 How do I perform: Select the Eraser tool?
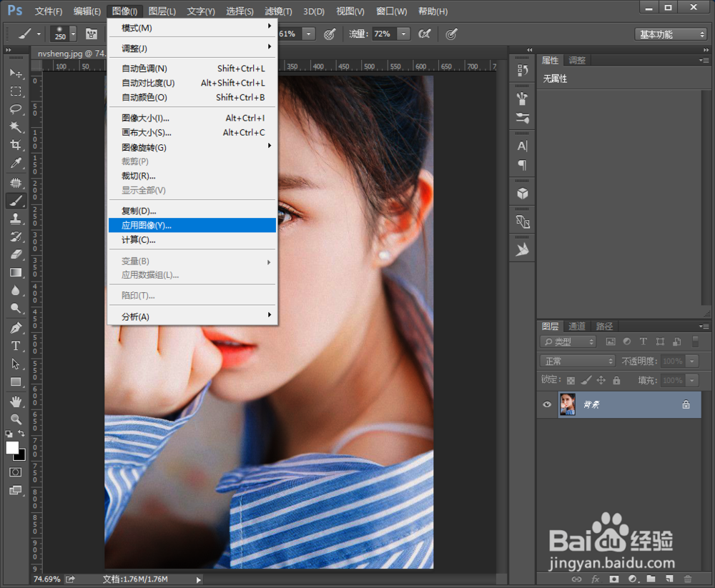(x=16, y=254)
